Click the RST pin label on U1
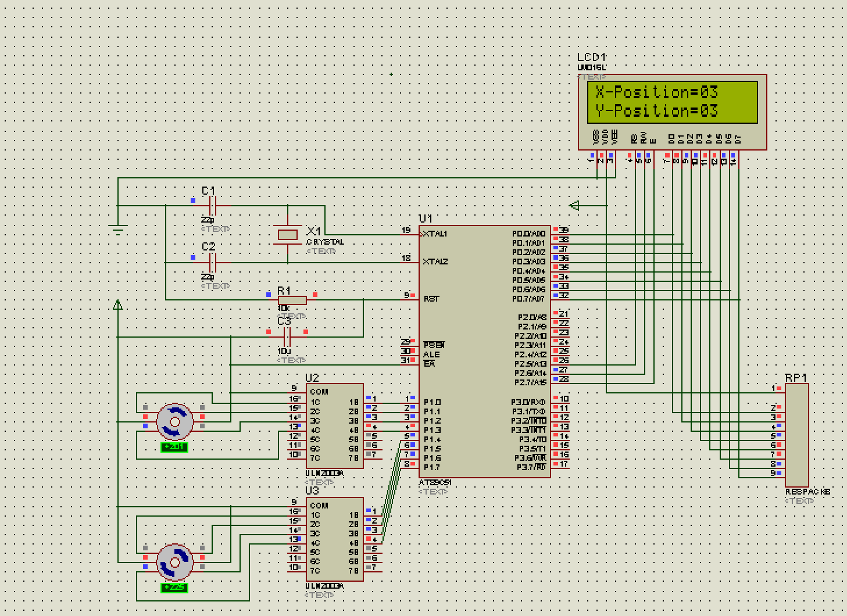 [x=431, y=299]
